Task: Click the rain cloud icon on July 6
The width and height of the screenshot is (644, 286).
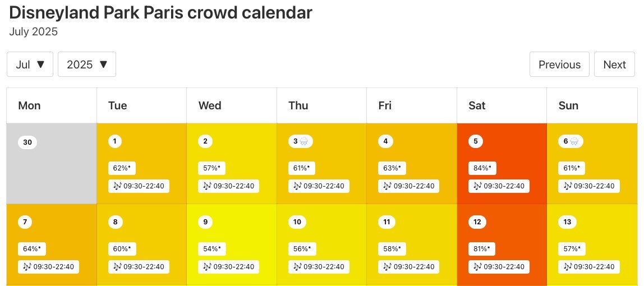Action: click(574, 142)
